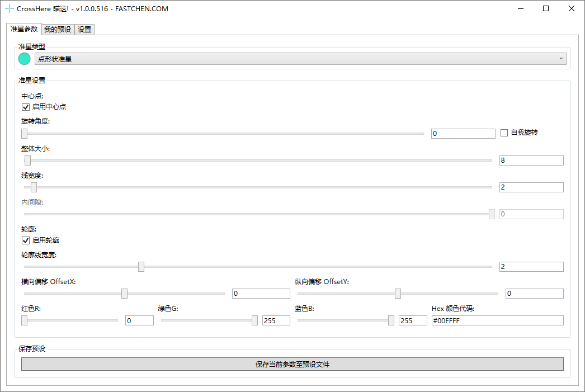Focus the OffsetY value field

click(534, 294)
